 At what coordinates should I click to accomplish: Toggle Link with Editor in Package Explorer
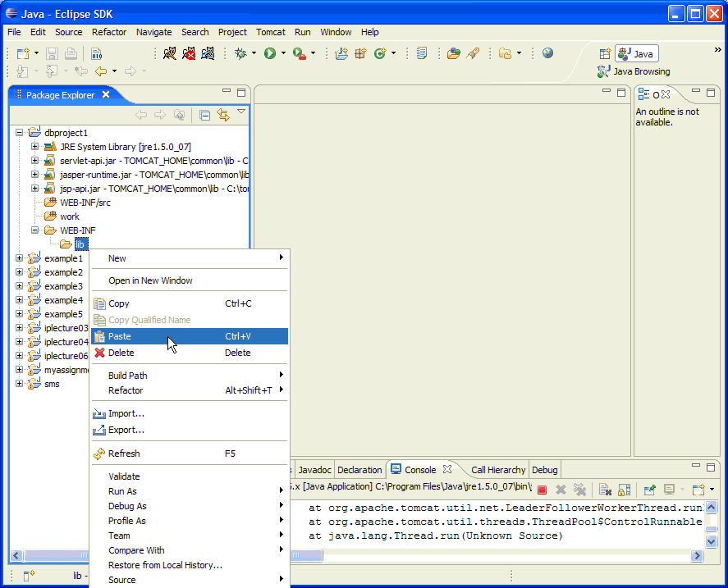(x=222, y=116)
